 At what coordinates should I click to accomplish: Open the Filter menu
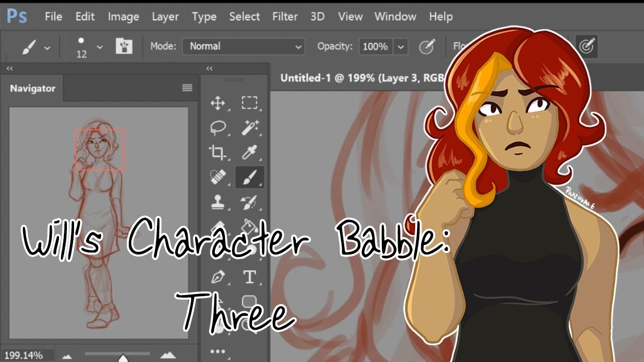point(285,17)
